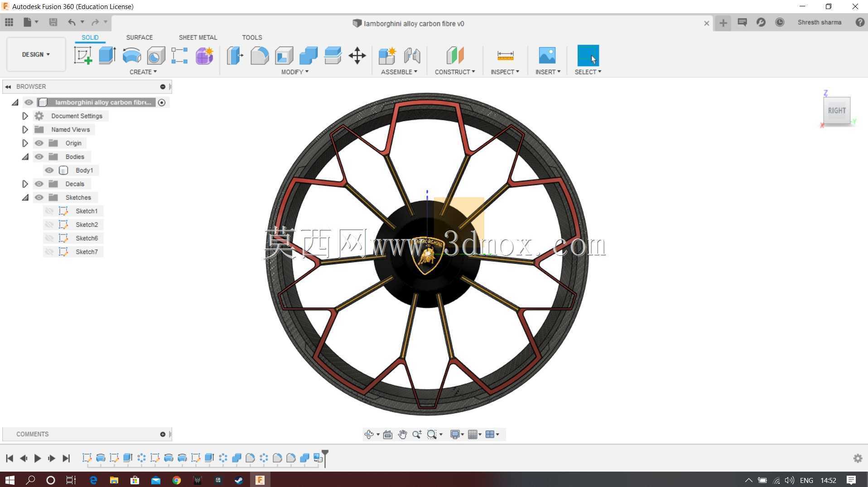
Task: Select the Offset Face tool
Action: [333, 56]
